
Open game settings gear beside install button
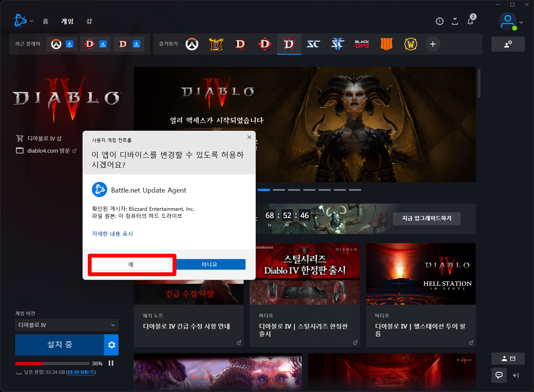point(112,345)
